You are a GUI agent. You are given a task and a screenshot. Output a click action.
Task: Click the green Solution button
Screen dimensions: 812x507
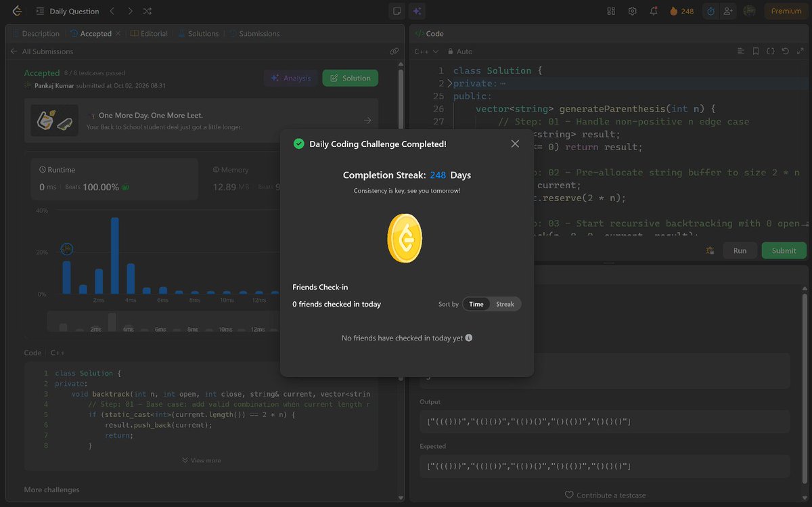350,78
